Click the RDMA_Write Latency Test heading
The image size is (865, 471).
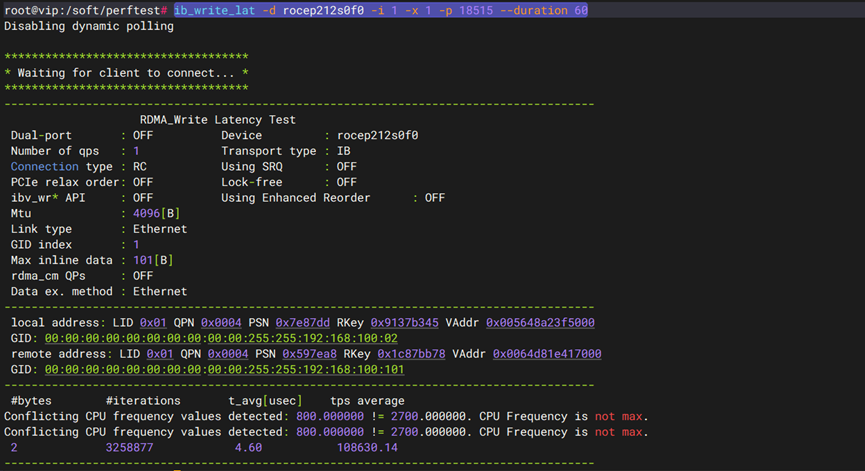pos(218,120)
